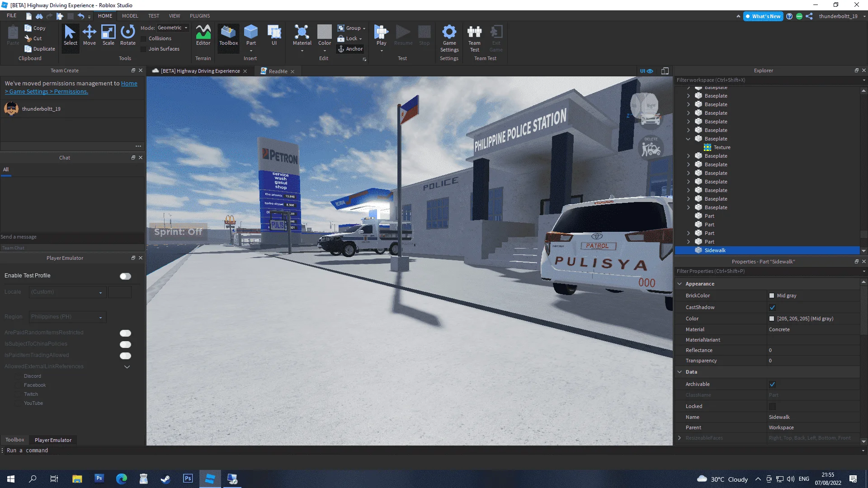Activate the Rotate tool

pyautogui.click(x=128, y=35)
